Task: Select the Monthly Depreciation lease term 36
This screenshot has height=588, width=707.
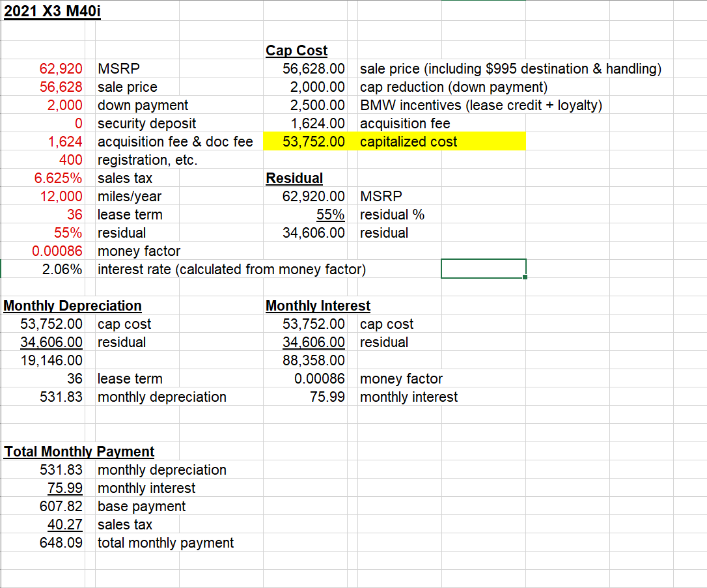Action: pos(75,378)
